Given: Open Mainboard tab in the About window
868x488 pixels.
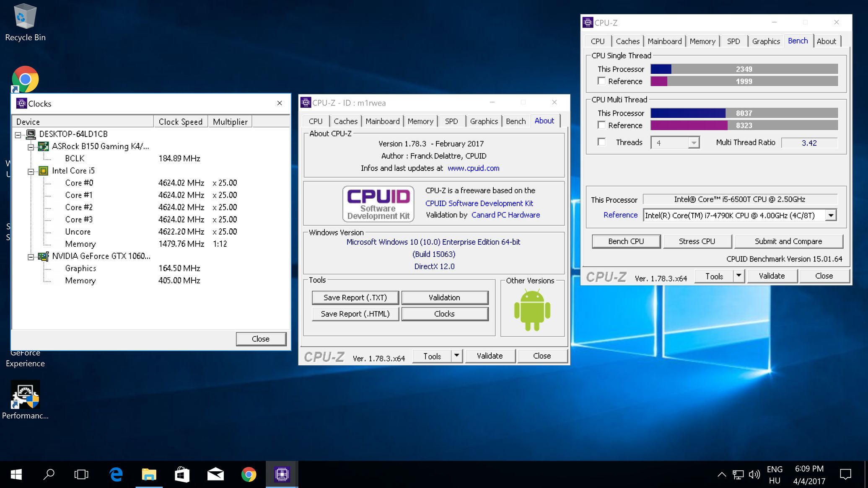Looking at the screenshot, I should [x=382, y=121].
